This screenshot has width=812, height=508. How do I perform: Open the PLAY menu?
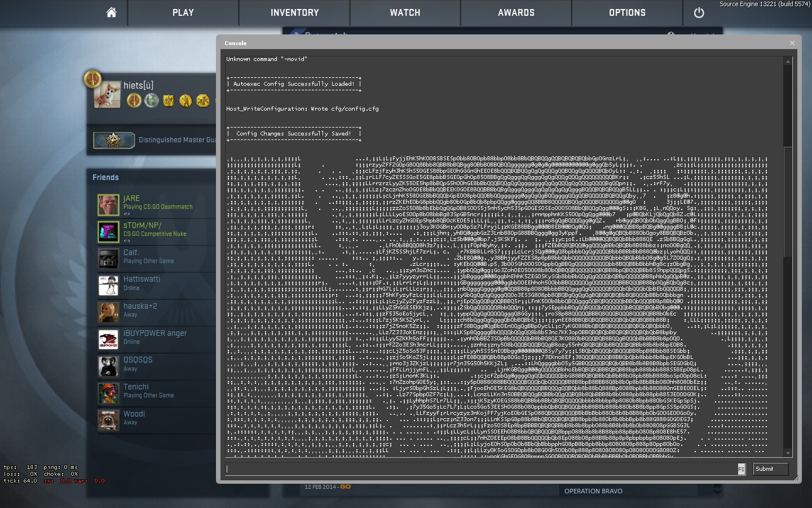click(x=183, y=12)
